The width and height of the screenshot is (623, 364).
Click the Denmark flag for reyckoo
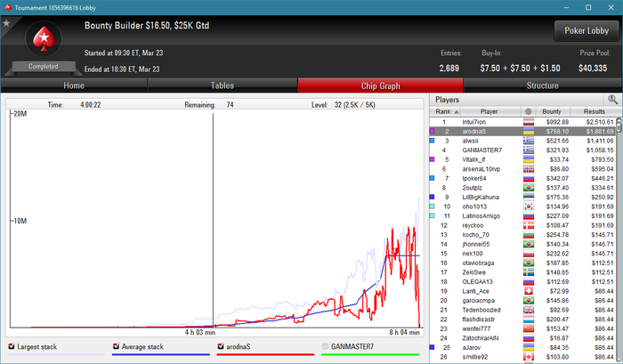pyautogui.click(x=529, y=225)
